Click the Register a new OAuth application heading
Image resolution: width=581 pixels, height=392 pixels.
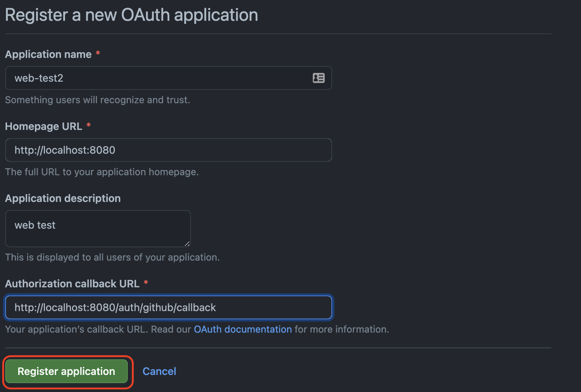131,15
